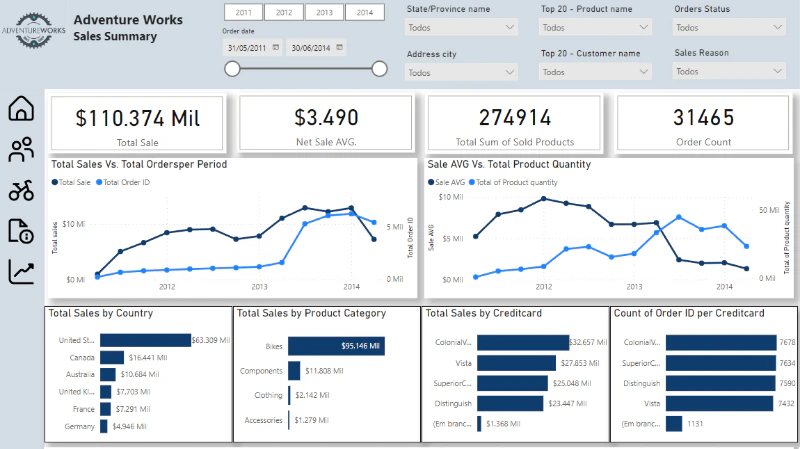
Task: Select the Australia bar in country chart
Action: point(108,375)
